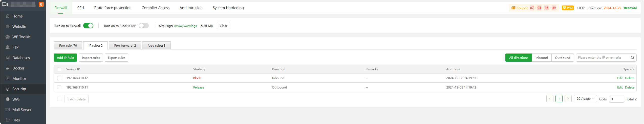Click the WAF shield icon
Viewport: 644px width, 124px height.
coord(8,99)
